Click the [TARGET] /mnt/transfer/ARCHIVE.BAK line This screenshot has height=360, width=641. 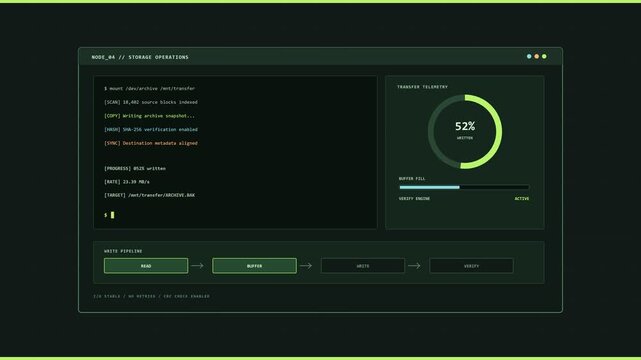[150, 195]
